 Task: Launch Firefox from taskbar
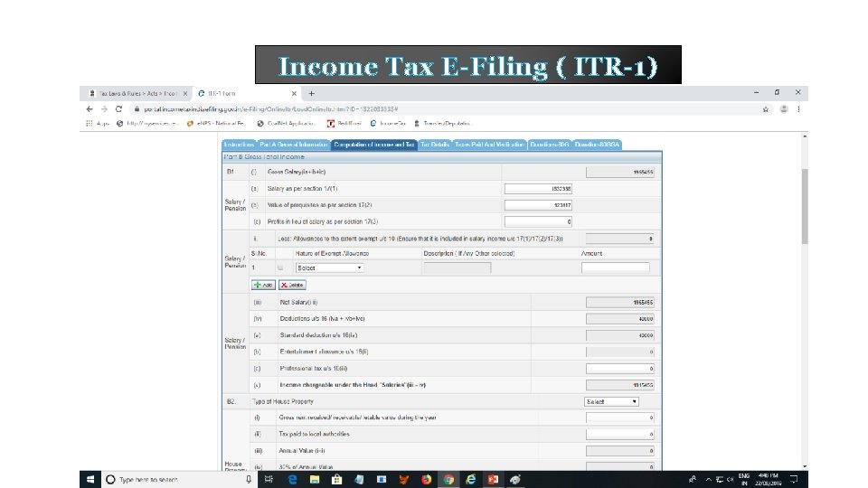(x=426, y=480)
